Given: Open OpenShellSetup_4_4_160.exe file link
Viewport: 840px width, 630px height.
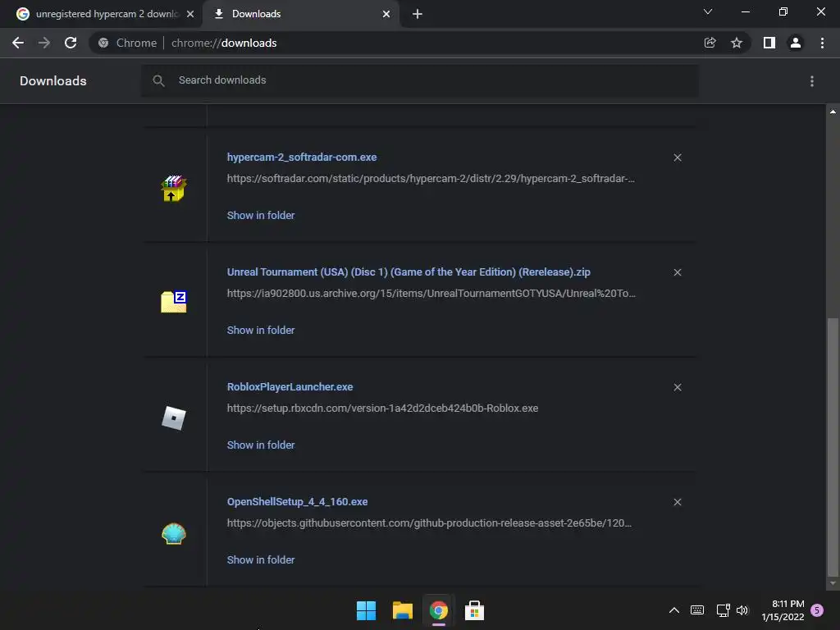Looking at the screenshot, I should (297, 501).
